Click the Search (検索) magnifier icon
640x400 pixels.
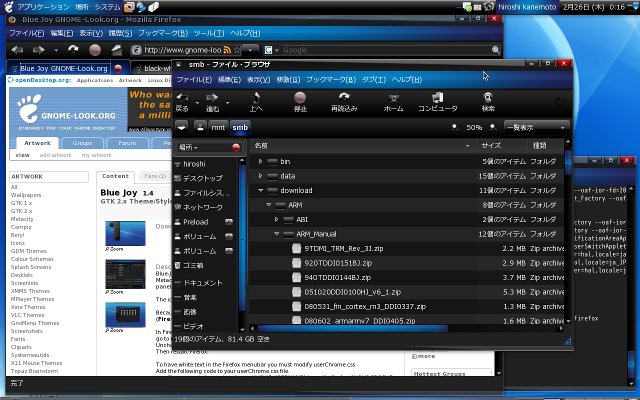(x=488, y=99)
